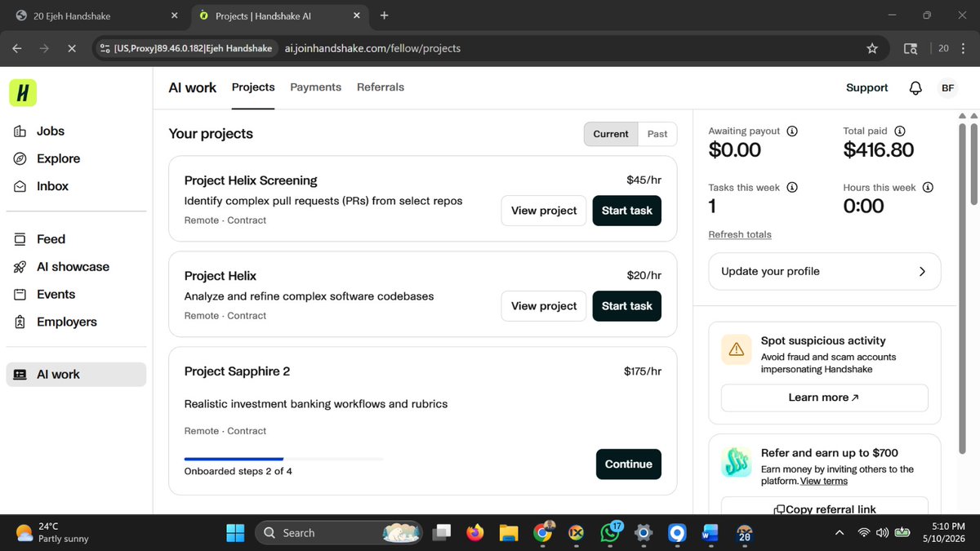Go back using the browser back arrow

pos(17,48)
